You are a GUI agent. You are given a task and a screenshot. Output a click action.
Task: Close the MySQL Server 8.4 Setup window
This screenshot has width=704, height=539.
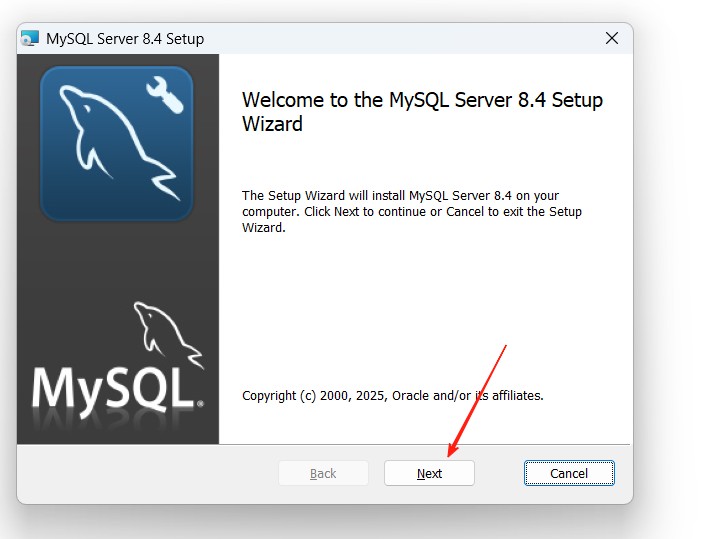[x=612, y=38]
